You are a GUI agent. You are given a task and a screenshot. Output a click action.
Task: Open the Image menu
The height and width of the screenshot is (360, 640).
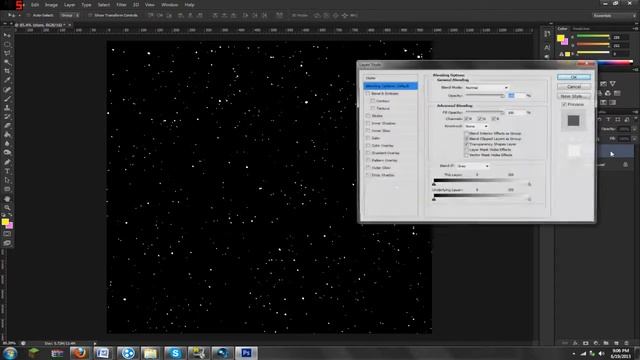(x=51, y=5)
